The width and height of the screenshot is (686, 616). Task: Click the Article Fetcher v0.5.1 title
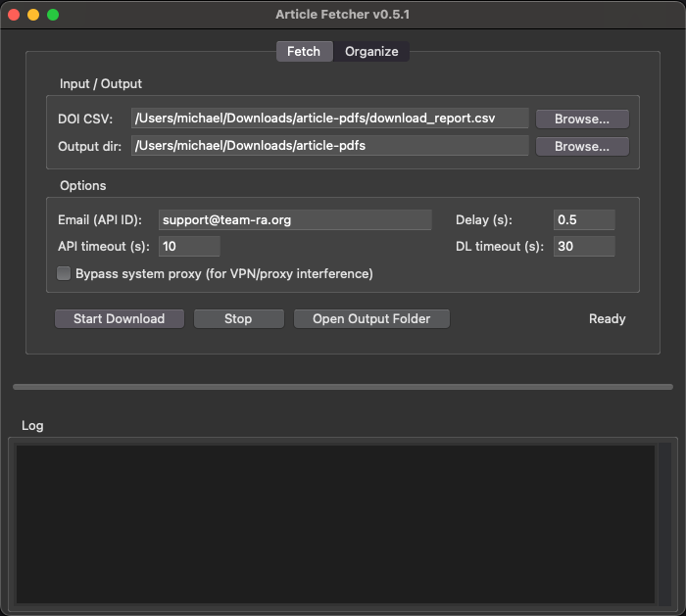[x=343, y=15]
